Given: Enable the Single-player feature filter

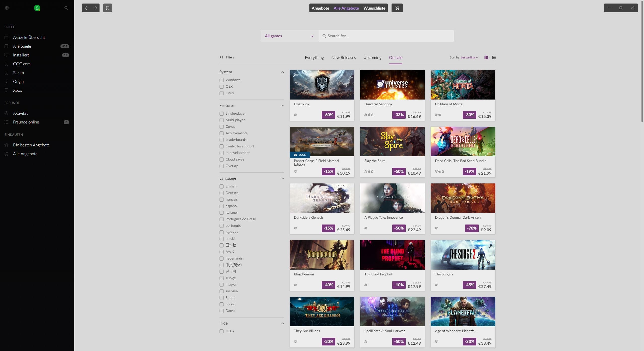Looking at the screenshot, I should [x=221, y=114].
